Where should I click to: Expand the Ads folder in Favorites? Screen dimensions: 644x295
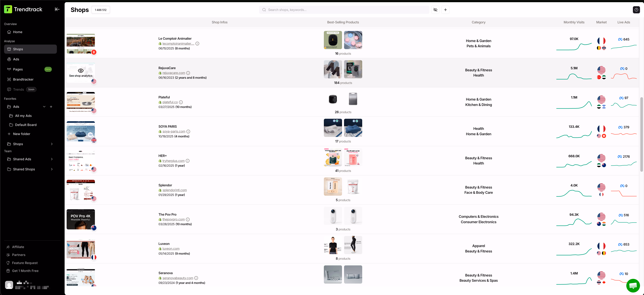[44, 106]
